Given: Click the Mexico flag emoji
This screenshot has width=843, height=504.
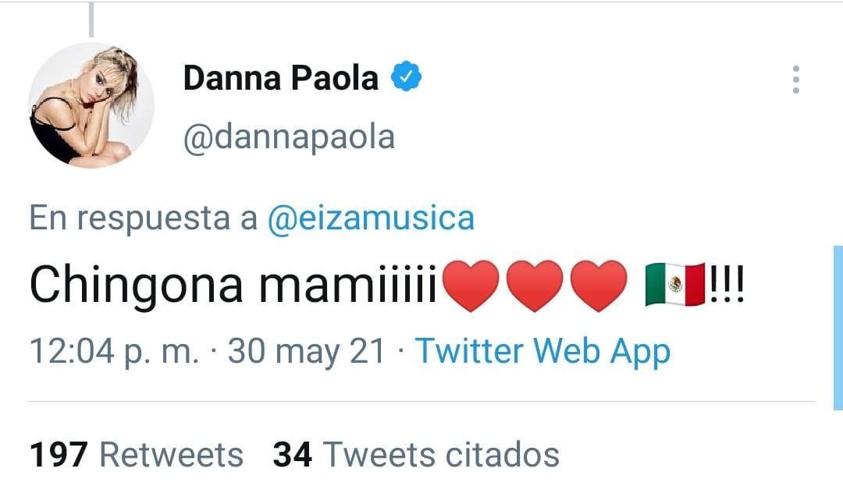Looking at the screenshot, I should pyautogui.click(x=675, y=286).
